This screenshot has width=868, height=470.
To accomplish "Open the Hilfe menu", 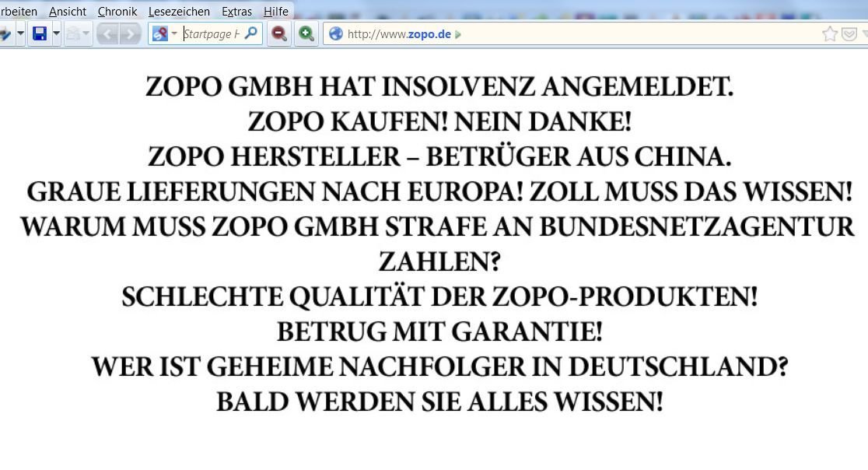I will coord(275,11).
